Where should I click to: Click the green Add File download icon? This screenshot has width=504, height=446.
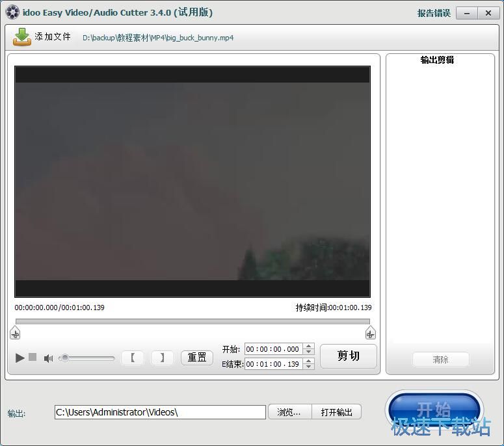point(22,36)
